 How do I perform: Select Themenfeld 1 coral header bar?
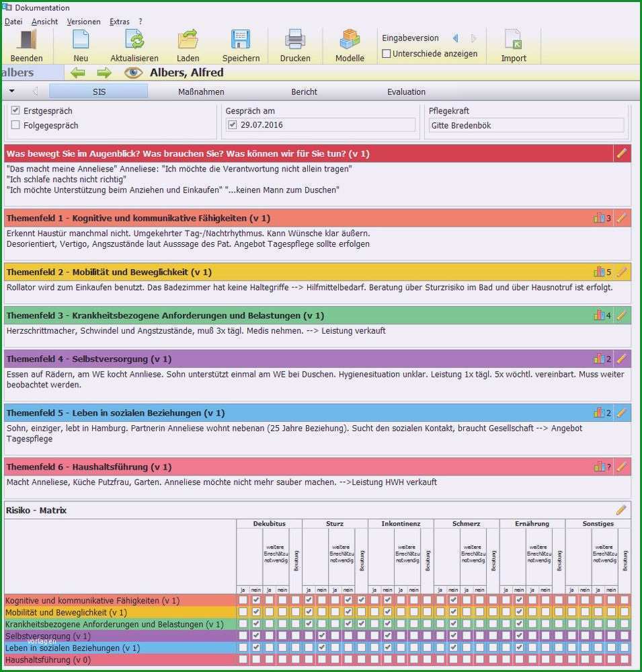pos(317,218)
